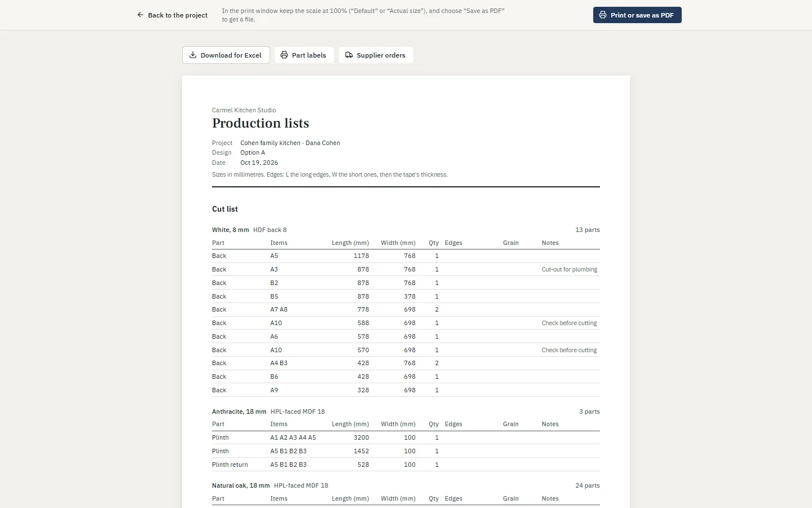Click the Carmel Kitchen Studio text
812x508 pixels.
click(x=244, y=110)
